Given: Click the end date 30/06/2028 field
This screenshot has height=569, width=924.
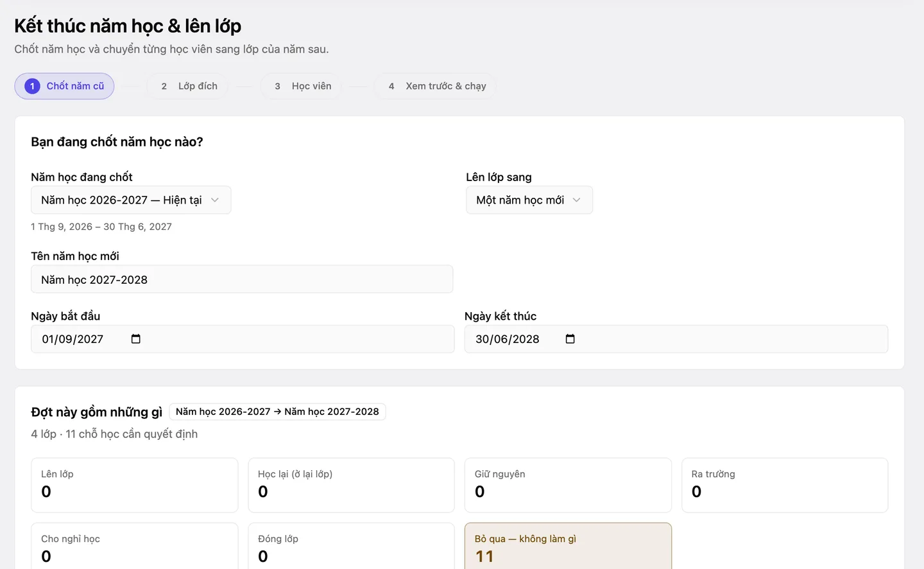Looking at the screenshot, I should pos(676,339).
